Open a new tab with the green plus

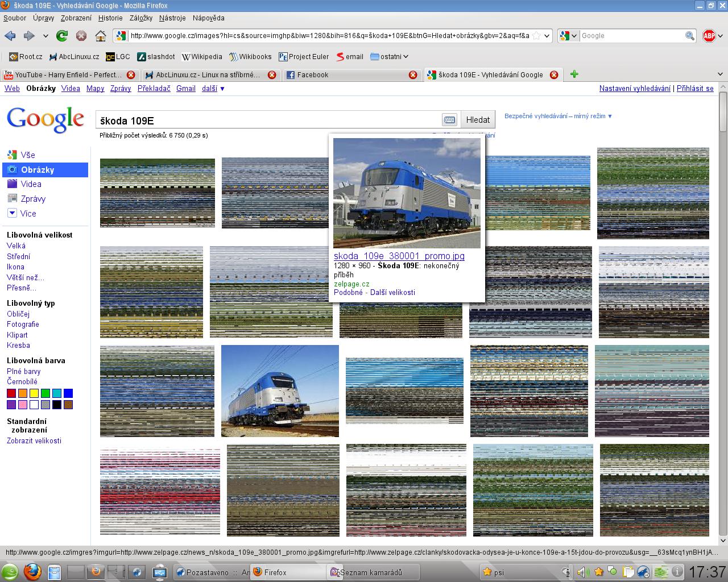tap(574, 74)
